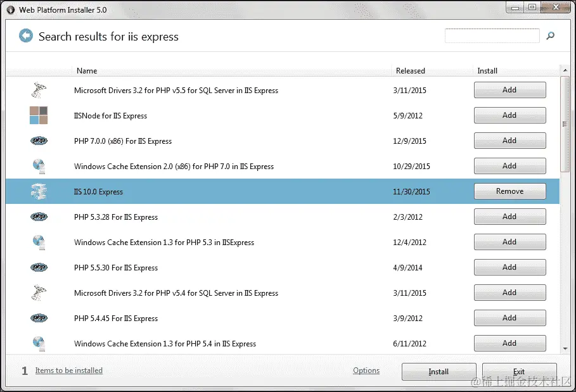Click icon for Microsoft Drivers 3.2 PHP v5.4
576x392 pixels.
[39, 293]
